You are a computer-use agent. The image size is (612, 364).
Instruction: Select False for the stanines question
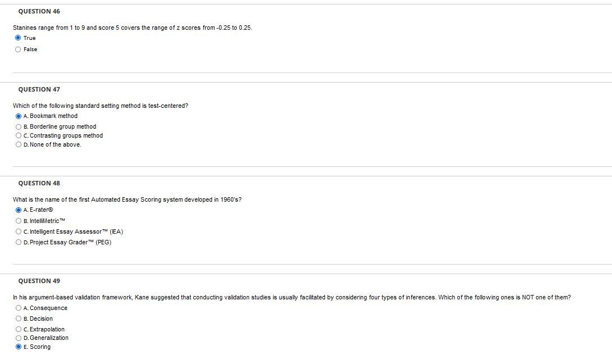point(18,49)
